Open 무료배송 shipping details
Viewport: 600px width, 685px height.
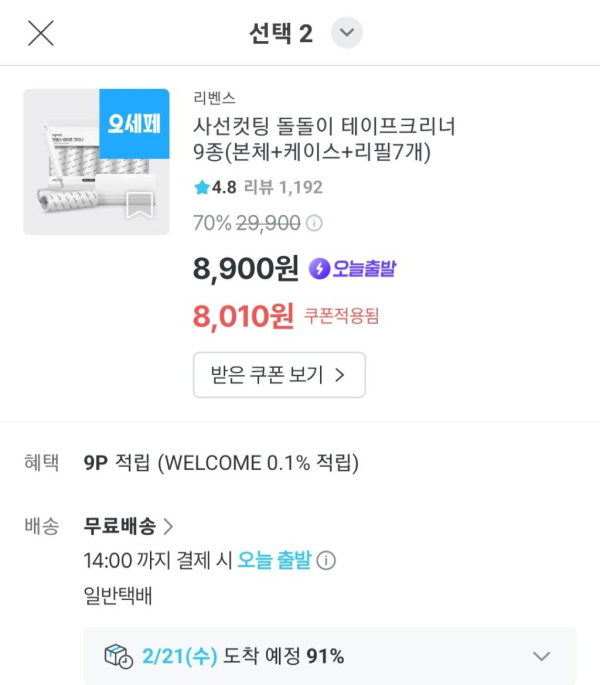tap(128, 526)
